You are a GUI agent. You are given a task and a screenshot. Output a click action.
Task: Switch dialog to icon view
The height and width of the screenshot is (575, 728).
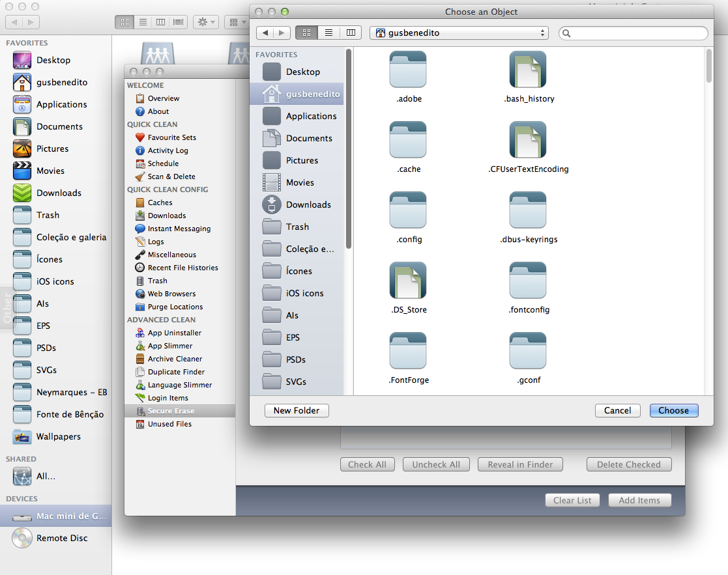[x=306, y=33]
